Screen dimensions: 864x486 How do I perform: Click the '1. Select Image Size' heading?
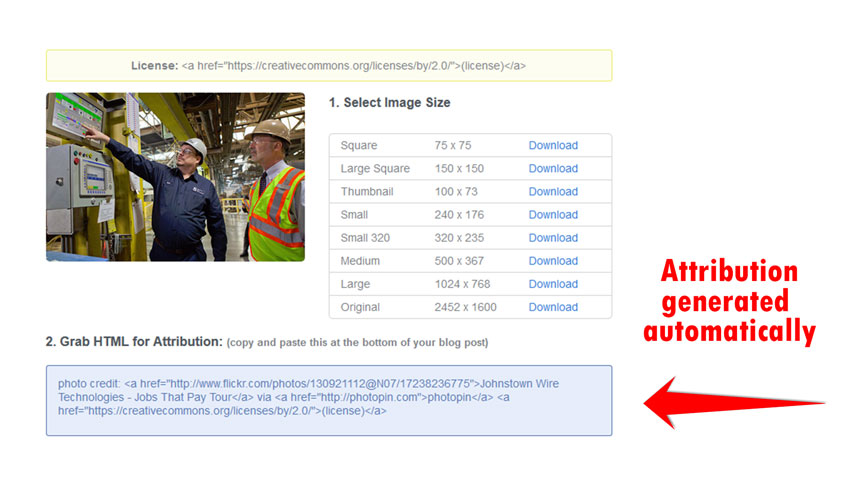390,102
